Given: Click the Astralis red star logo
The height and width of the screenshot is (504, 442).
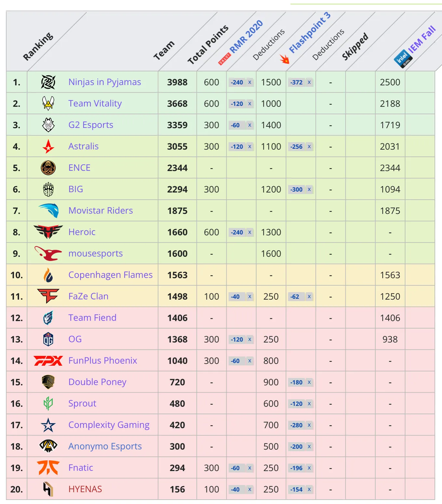Looking at the screenshot, I should (x=48, y=146).
